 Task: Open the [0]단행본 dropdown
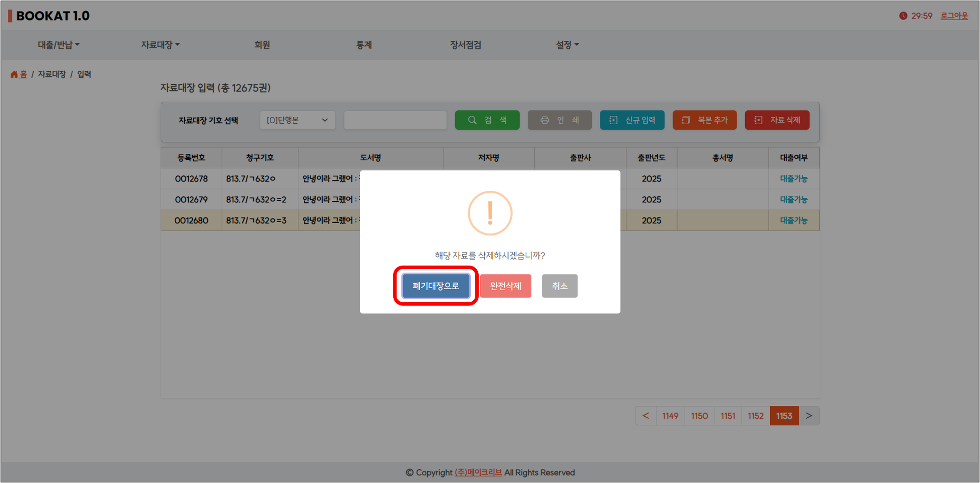tap(297, 120)
